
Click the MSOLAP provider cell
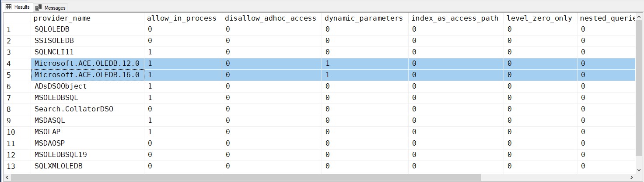click(87, 132)
